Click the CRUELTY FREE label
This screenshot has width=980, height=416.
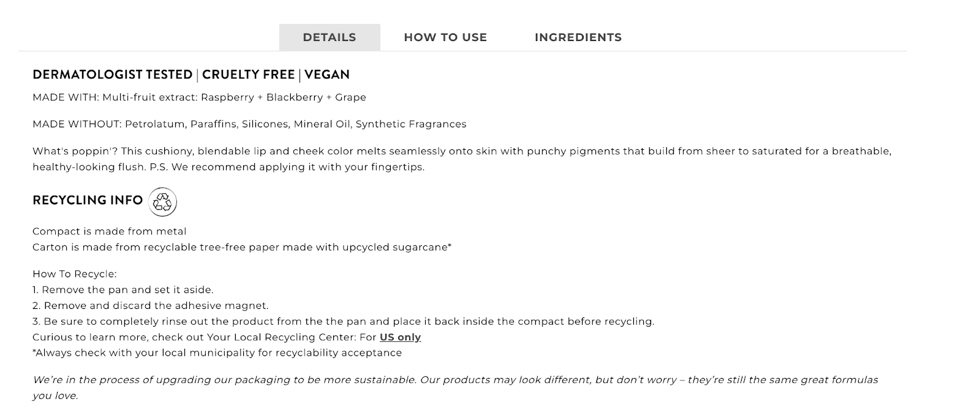click(x=248, y=75)
